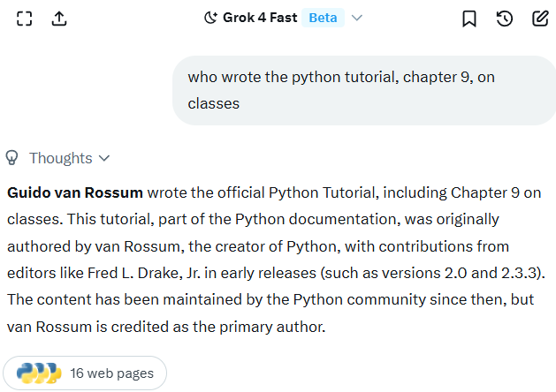Viewport: 556px width, 392px height.
Task: Open the 16 web pages sources
Action: click(111, 373)
